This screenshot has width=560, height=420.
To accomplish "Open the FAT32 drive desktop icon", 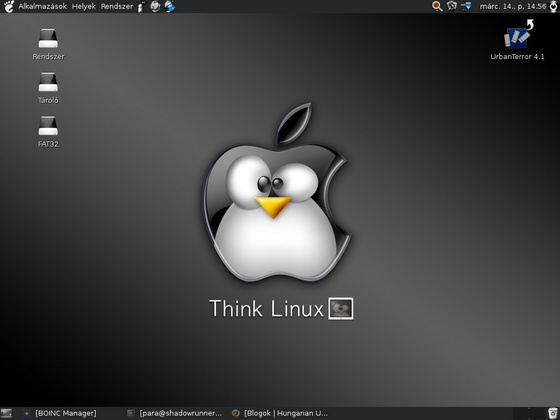I will pos(48,132).
